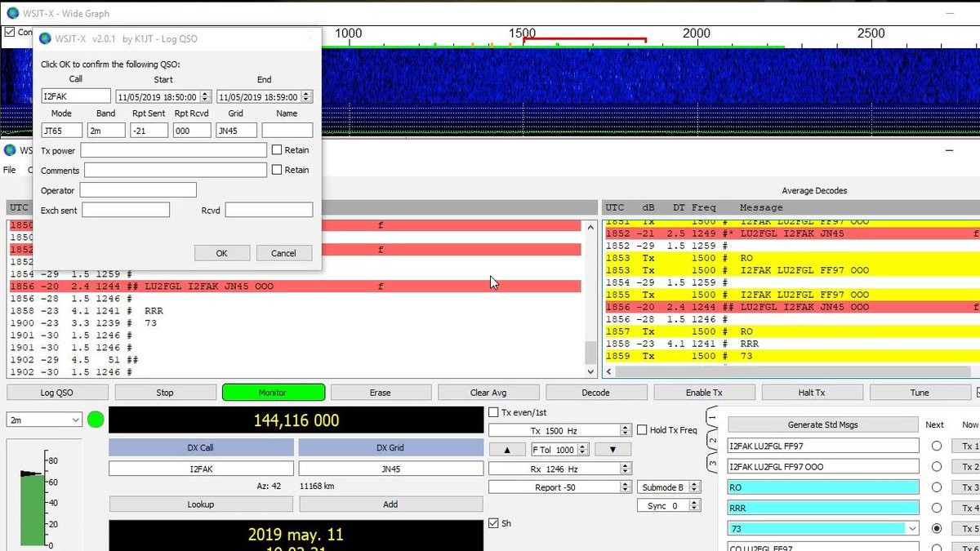Switch to message tab 2
The width and height of the screenshot is (980, 551).
(x=711, y=441)
